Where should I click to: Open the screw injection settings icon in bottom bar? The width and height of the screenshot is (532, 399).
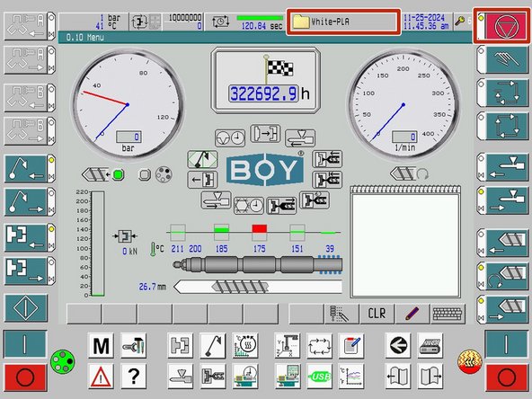[x=213, y=376]
